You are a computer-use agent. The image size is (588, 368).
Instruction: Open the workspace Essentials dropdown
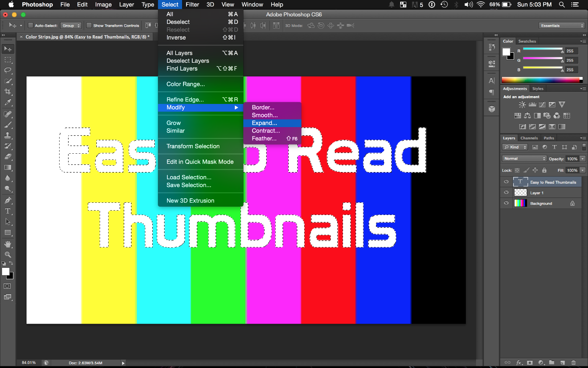pyautogui.click(x=561, y=25)
